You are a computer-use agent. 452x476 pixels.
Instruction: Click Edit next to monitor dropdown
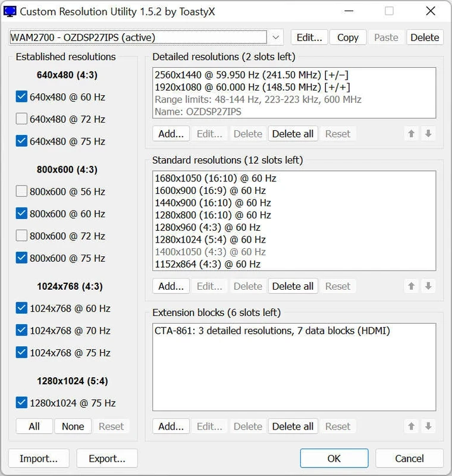pos(309,37)
